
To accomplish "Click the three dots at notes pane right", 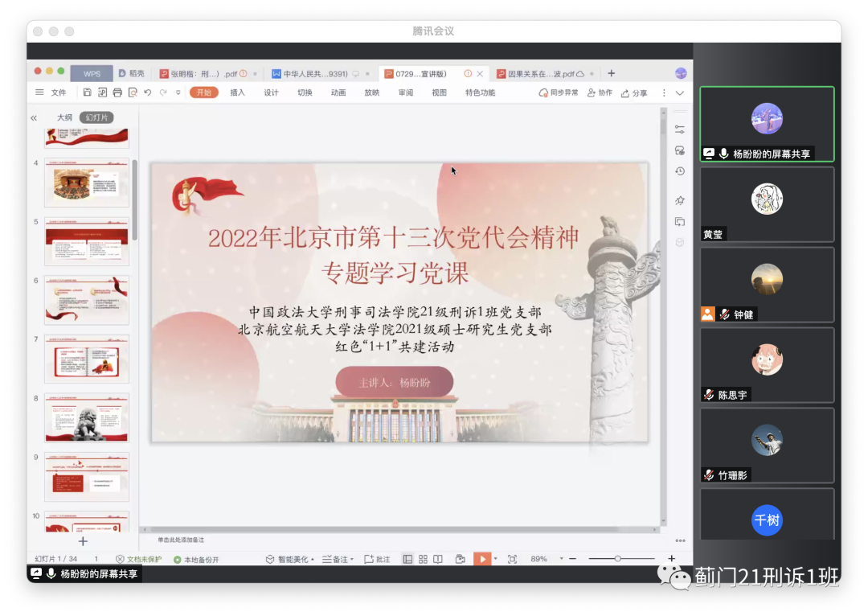I will [x=681, y=540].
